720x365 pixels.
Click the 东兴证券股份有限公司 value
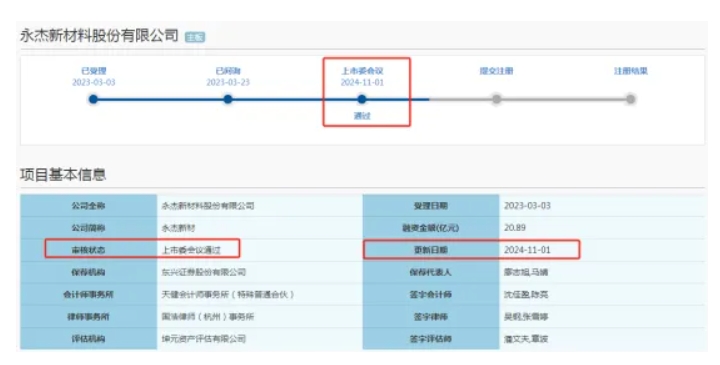pyautogui.click(x=203, y=272)
